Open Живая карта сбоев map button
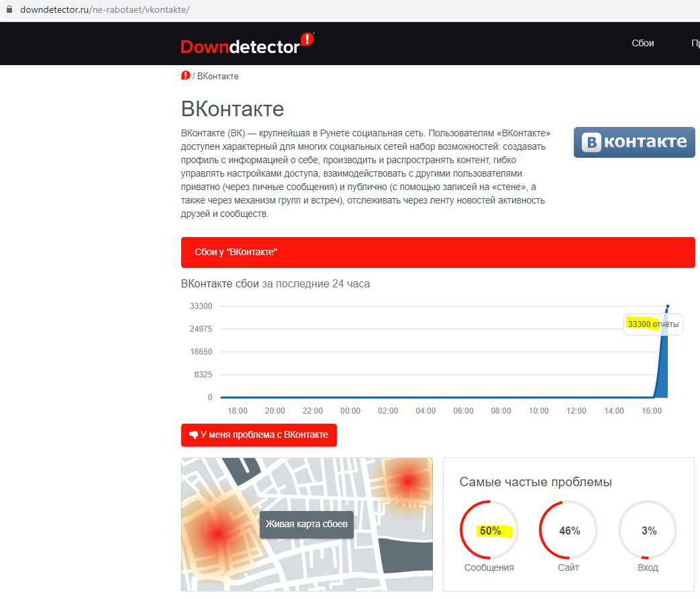700x599 pixels. tap(306, 524)
